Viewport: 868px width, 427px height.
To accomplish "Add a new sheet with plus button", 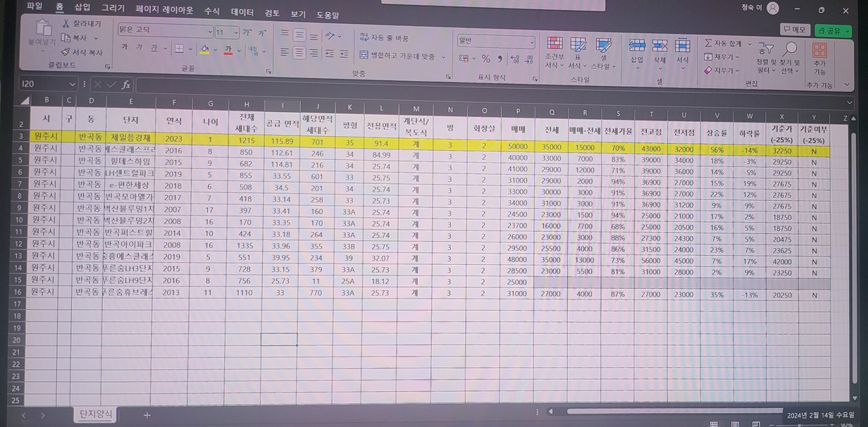I will point(147,415).
